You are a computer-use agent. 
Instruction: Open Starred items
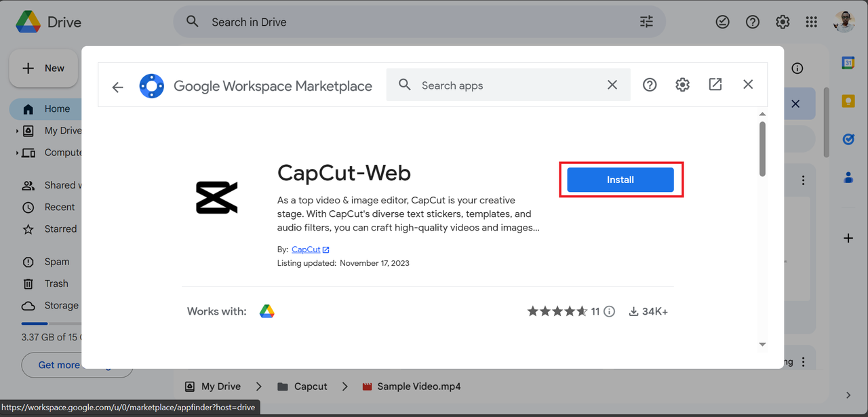pyautogui.click(x=49, y=229)
